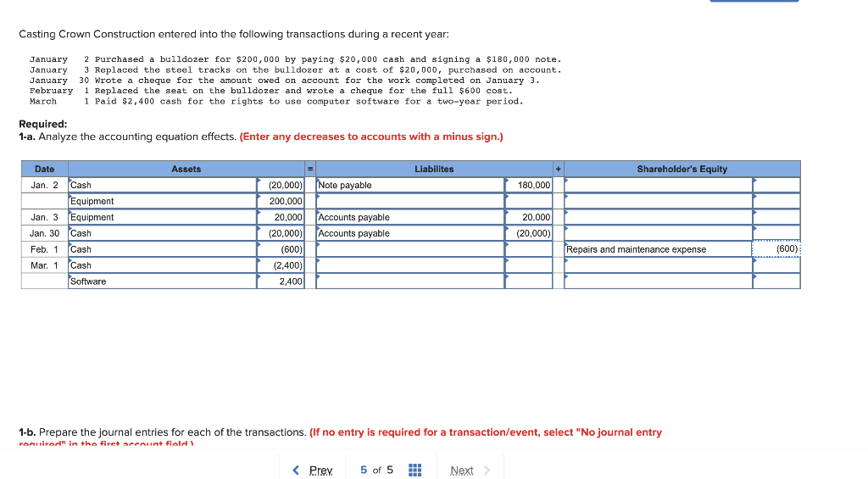The width and height of the screenshot is (868, 479).
Task: Click empty equity amount field in Jan. 3 row
Action: click(x=776, y=217)
